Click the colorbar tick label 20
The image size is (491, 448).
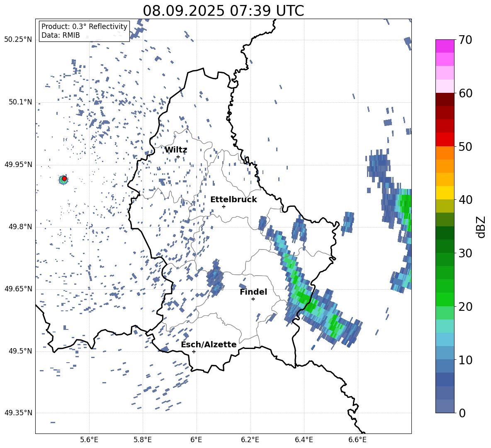(465, 307)
